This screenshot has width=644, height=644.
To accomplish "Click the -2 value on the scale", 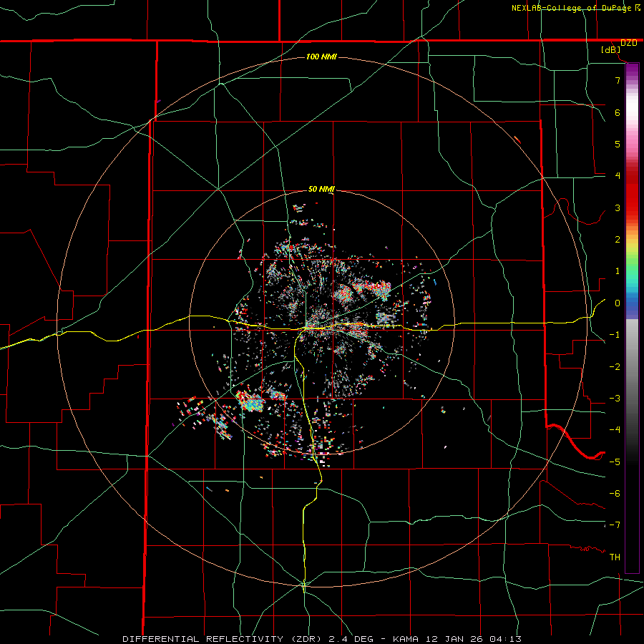I will [615, 367].
